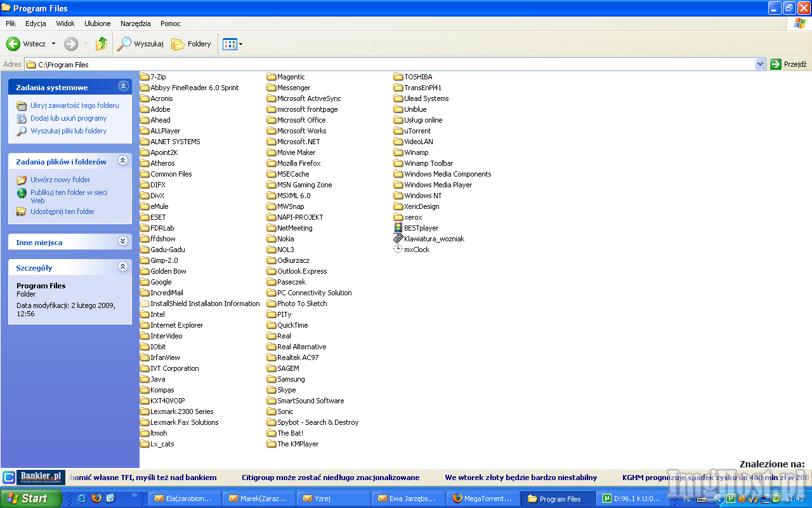Select the Internet Explorer folder name
This screenshot has width=812, height=508.
tap(177, 325)
